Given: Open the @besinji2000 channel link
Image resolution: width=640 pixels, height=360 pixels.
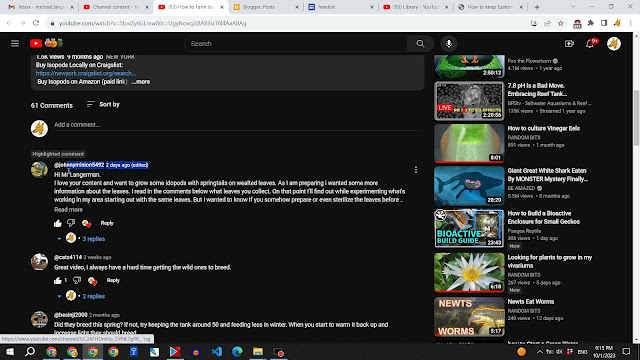Looking at the screenshot, I should (x=71, y=315).
